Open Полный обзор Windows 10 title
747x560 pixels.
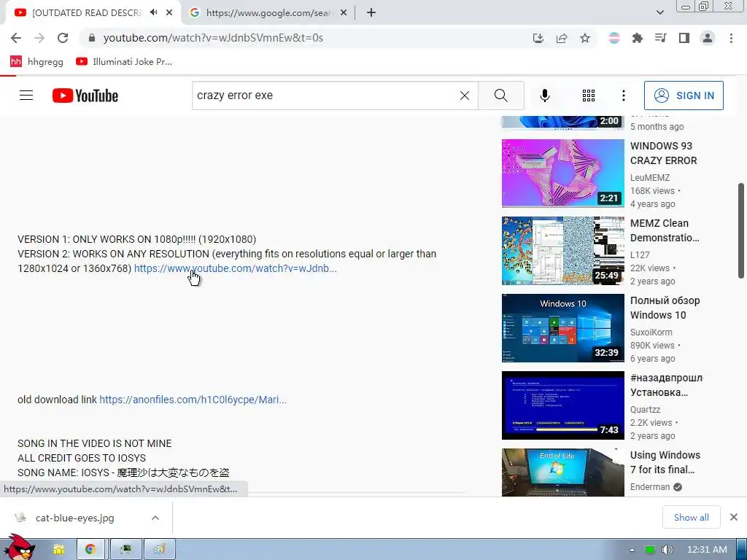pyautogui.click(x=665, y=308)
